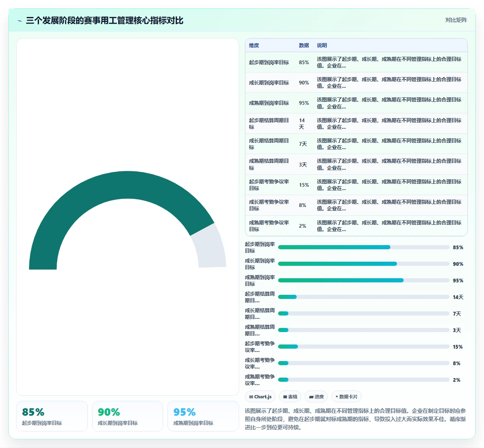Click the 说明 column header

(x=322, y=45)
